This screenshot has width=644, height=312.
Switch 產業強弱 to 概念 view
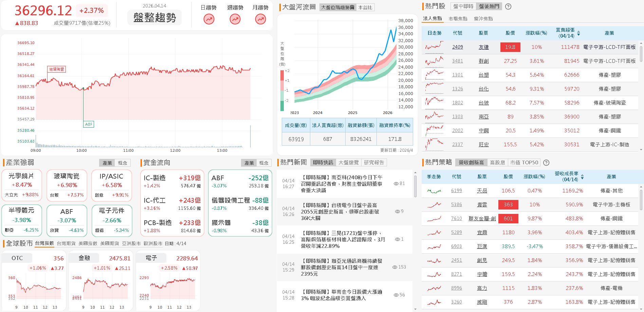pos(123,163)
